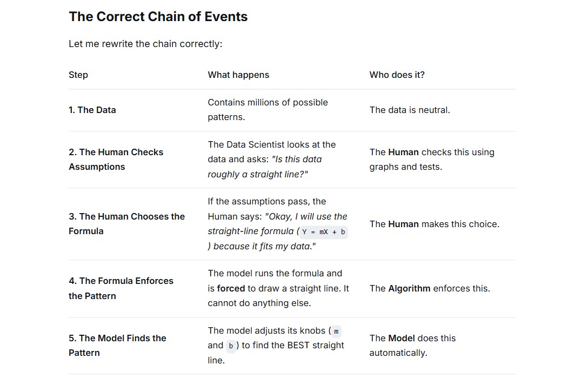Click the 'Y = mX + b' code snippet
The width and height of the screenshot is (588, 391).
(x=324, y=232)
